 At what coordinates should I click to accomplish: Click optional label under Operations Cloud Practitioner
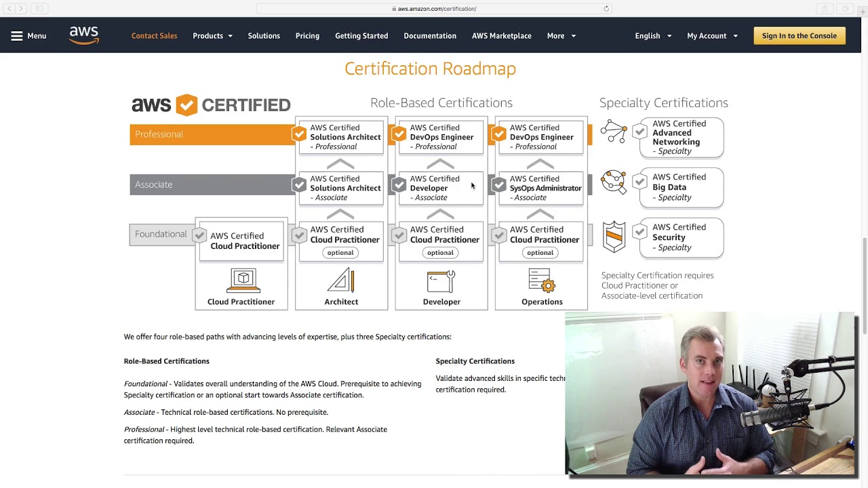click(540, 252)
